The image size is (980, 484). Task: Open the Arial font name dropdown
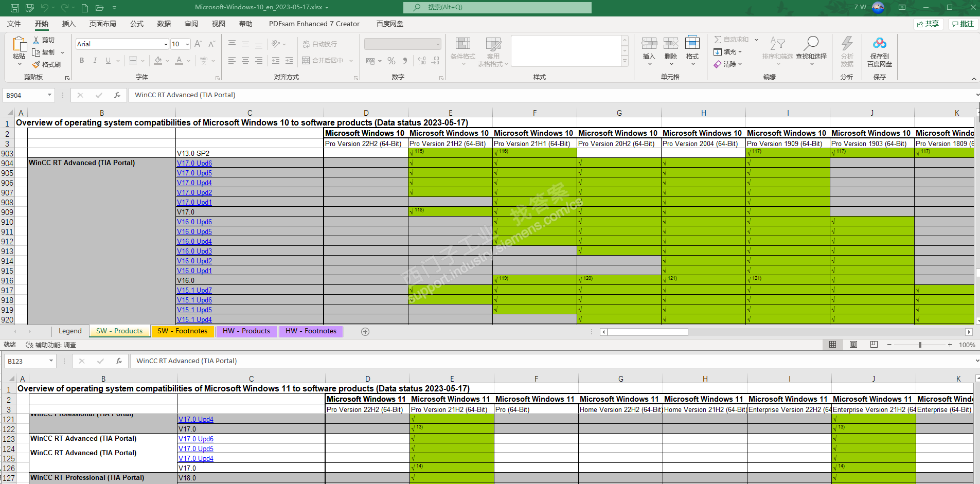tap(166, 44)
